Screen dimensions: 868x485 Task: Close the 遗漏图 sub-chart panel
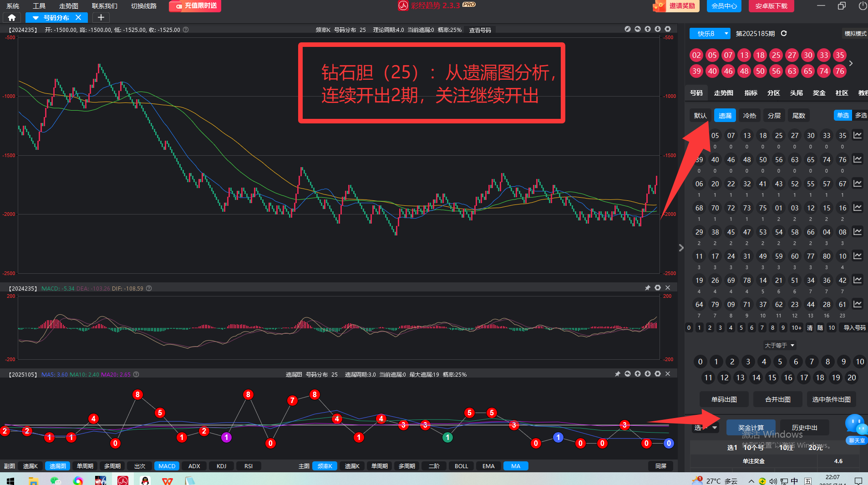click(x=668, y=374)
